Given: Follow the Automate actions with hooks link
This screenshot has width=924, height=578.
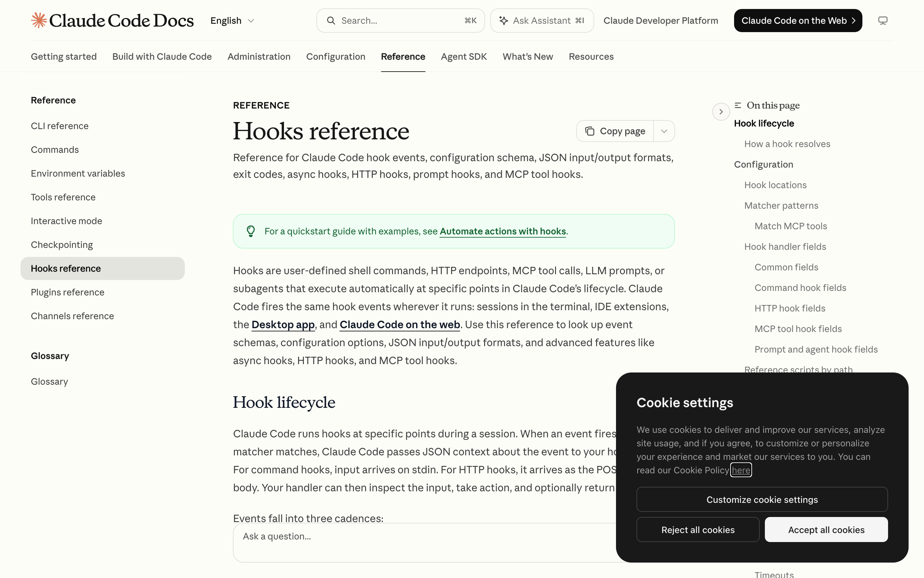Looking at the screenshot, I should (502, 231).
